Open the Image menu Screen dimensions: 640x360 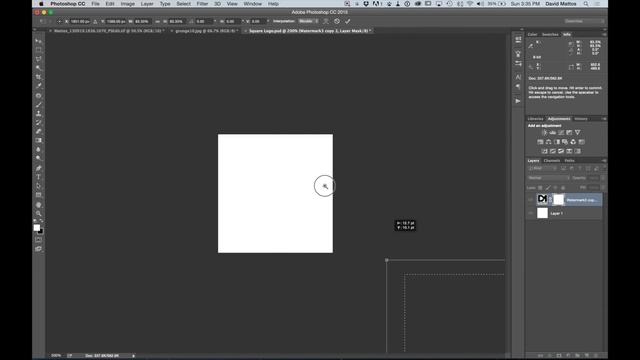[x=128, y=4]
